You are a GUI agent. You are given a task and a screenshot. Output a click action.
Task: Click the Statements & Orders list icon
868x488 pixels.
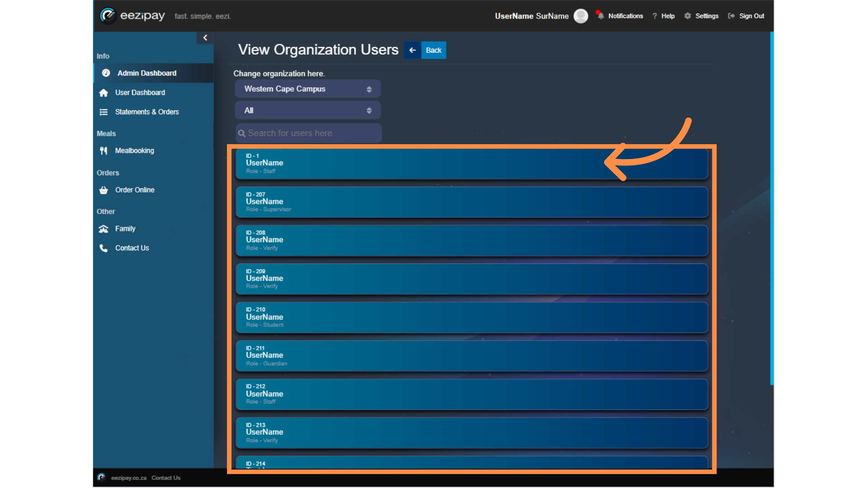click(104, 112)
